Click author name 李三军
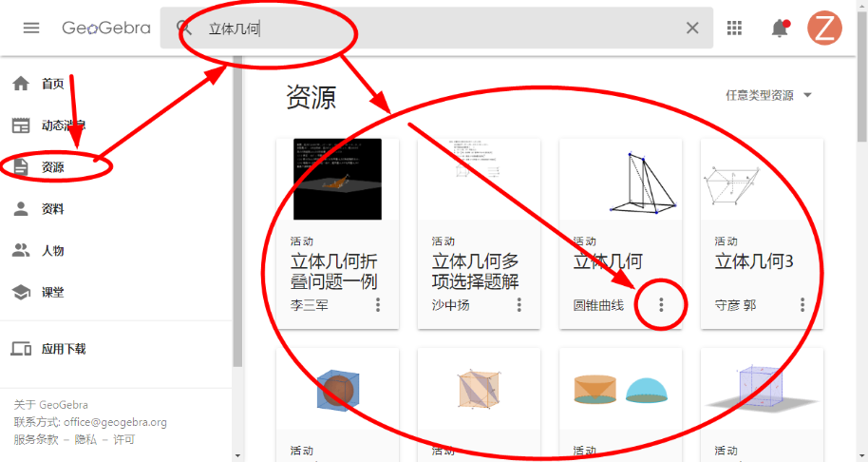 click(310, 305)
